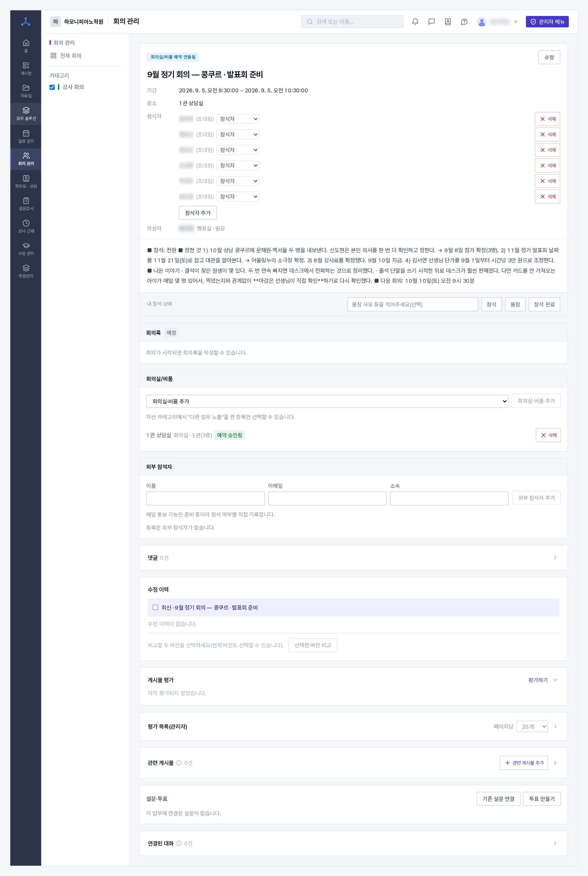Click 선택한 버전 비교 button
The width and height of the screenshot is (588, 876).
point(313,645)
